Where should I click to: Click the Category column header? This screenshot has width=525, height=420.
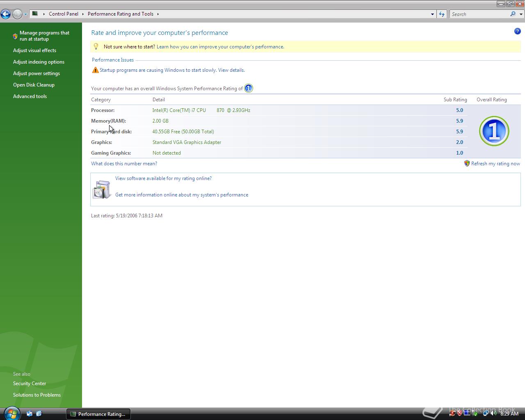point(101,100)
